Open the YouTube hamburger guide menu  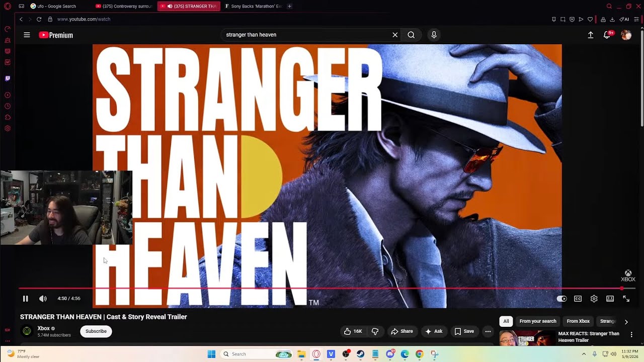[27, 35]
